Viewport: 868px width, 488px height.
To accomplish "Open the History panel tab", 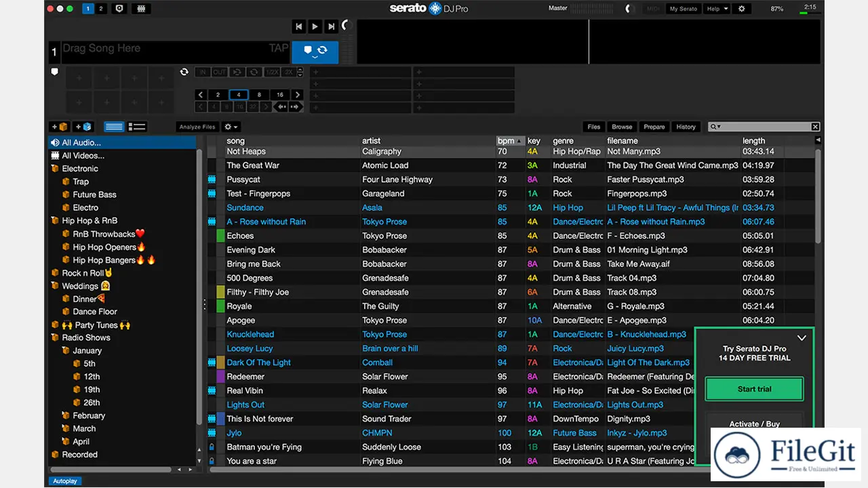I will (x=686, y=127).
